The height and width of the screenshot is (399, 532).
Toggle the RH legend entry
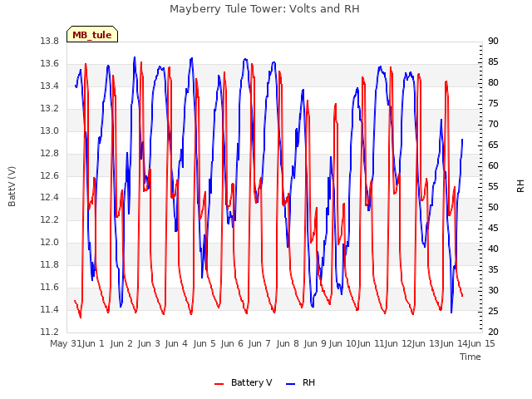(x=301, y=382)
